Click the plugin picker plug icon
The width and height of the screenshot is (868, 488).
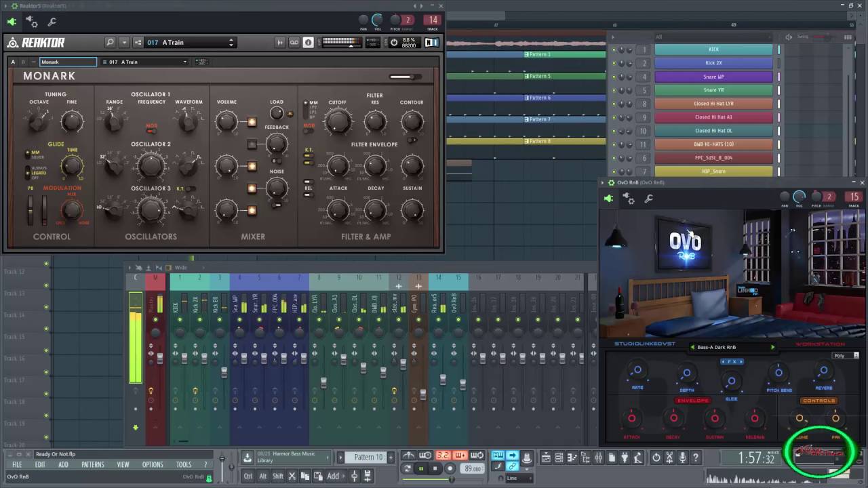point(625,458)
